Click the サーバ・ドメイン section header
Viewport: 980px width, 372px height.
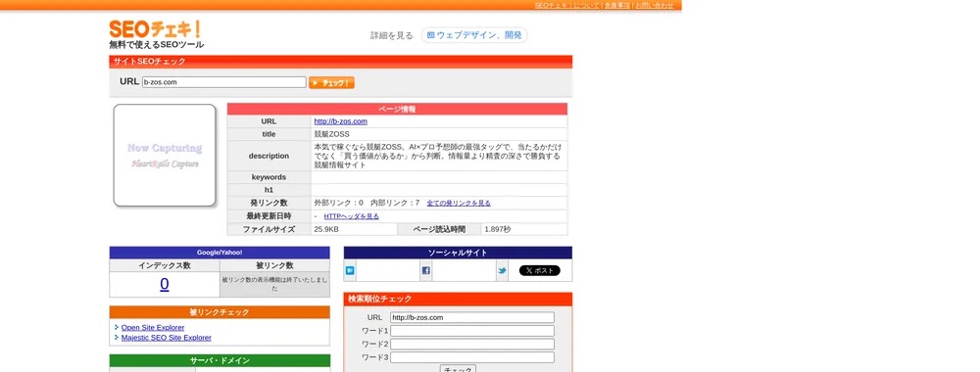[220, 361]
